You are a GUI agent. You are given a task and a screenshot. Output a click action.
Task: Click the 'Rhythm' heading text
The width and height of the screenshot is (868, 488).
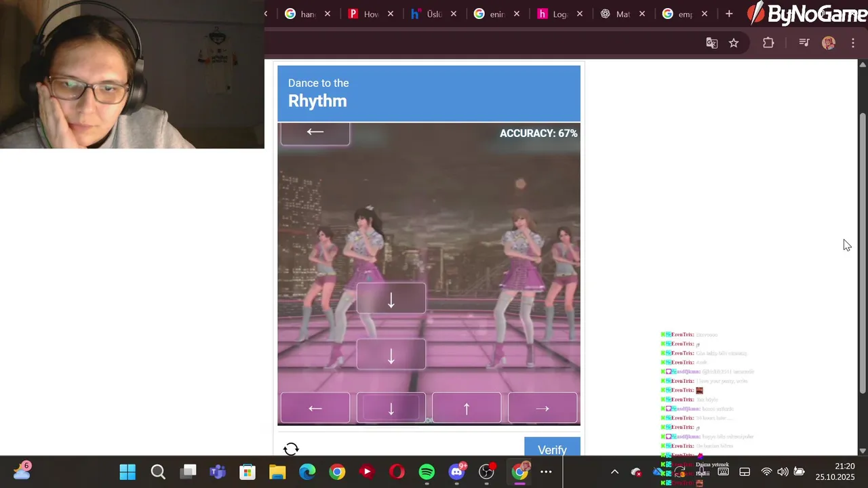point(317,101)
